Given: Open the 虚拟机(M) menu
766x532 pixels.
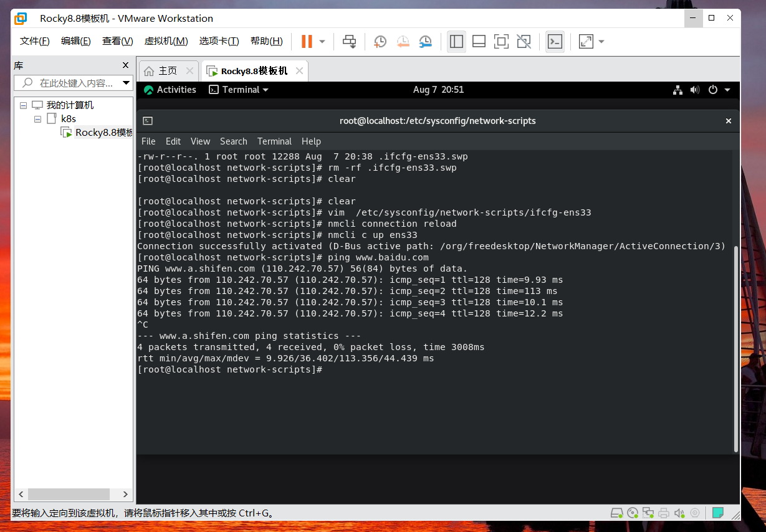Looking at the screenshot, I should [x=166, y=41].
